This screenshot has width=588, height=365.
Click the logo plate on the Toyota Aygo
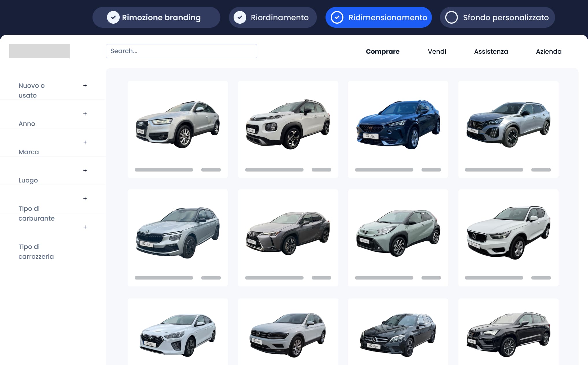coord(364,240)
